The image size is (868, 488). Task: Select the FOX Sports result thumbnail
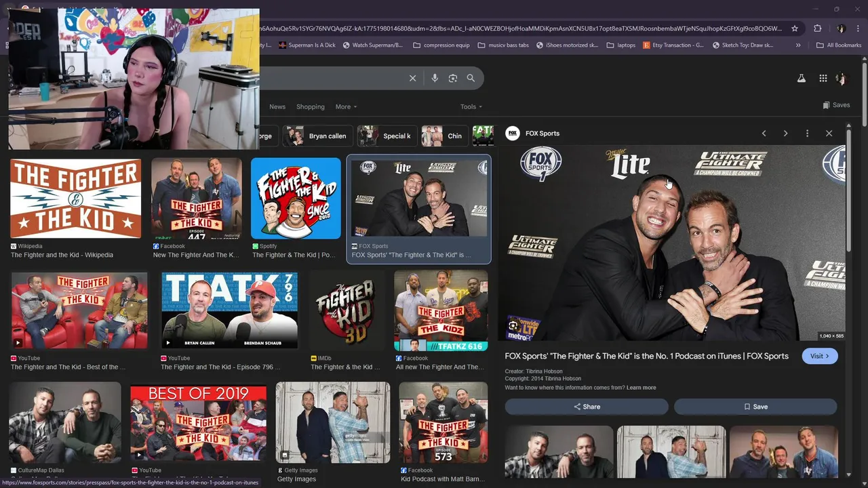418,198
